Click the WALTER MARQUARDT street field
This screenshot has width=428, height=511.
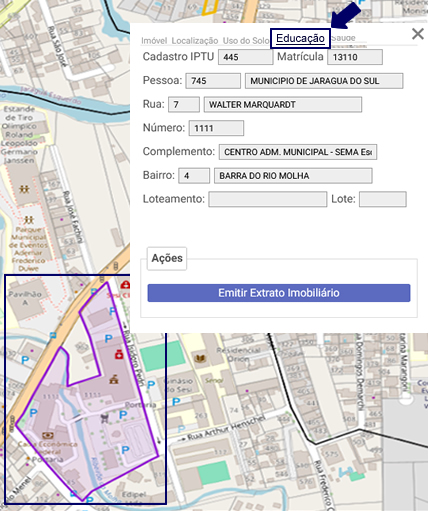pos(283,105)
